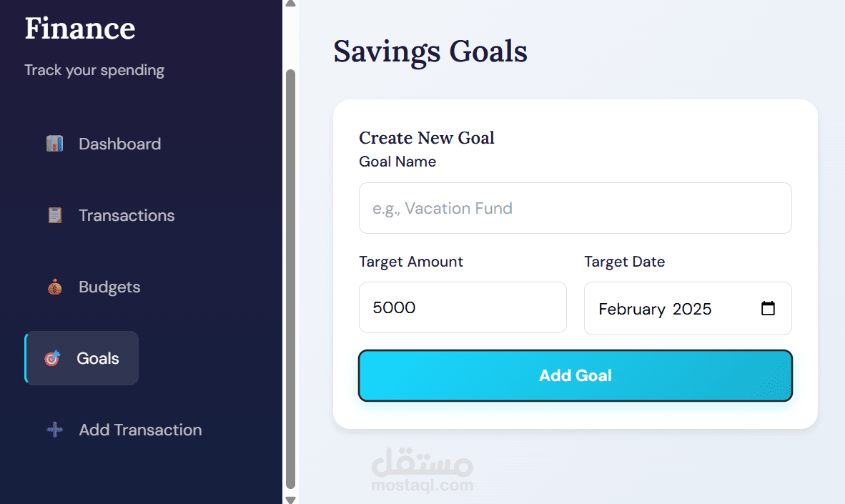Click the sidebar vertical scrollbar thumb
Screen dimensions: 845x504
290,279
